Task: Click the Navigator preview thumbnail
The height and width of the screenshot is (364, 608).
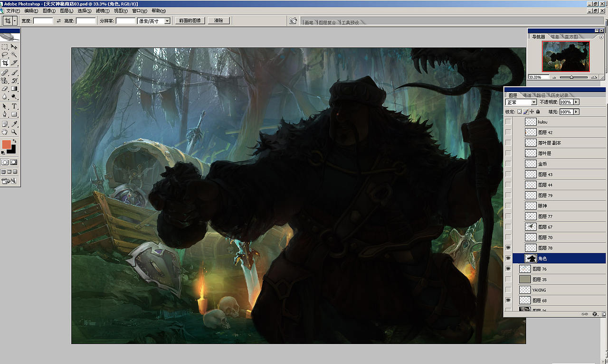Action: click(566, 56)
